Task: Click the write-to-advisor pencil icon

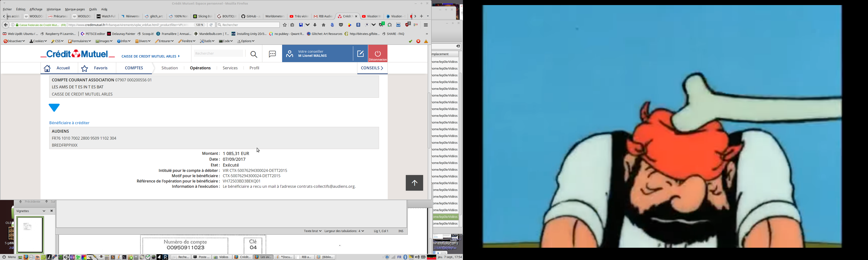Action: point(360,54)
